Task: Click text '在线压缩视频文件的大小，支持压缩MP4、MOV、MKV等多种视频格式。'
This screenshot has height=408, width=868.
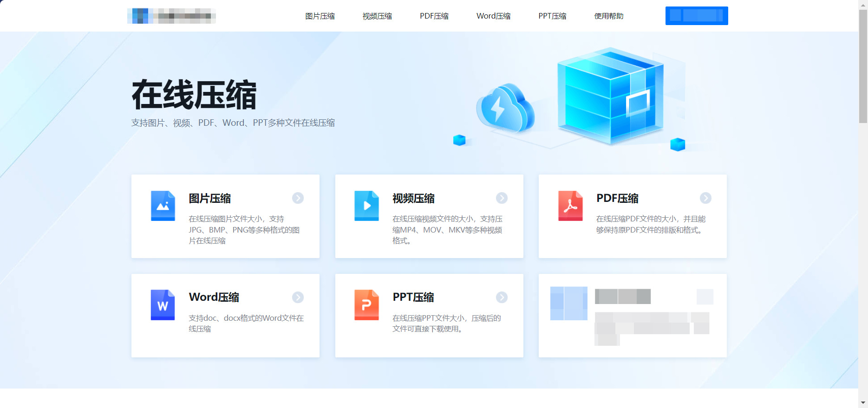Action: pyautogui.click(x=448, y=230)
